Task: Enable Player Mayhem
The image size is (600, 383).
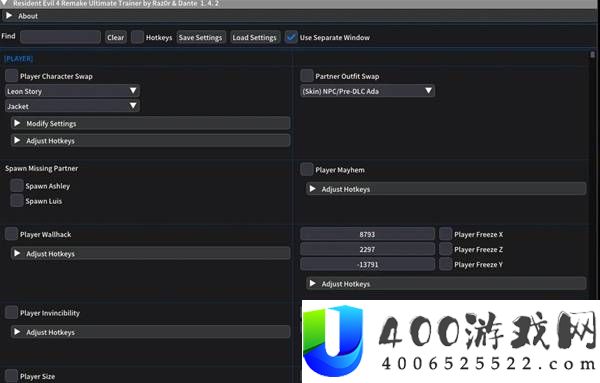Action: pyautogui.click(x=307, y=169)
